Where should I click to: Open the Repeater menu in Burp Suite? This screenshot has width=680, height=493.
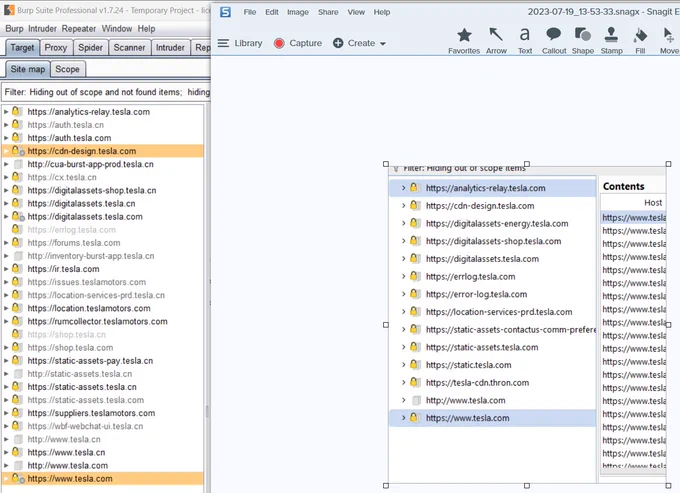[x=78, y=29]
